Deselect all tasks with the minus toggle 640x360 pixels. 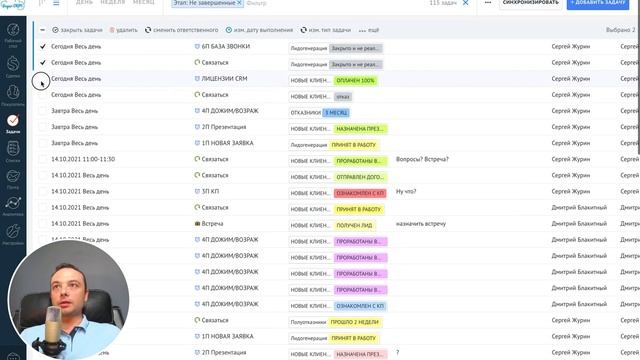pos(42,30)
